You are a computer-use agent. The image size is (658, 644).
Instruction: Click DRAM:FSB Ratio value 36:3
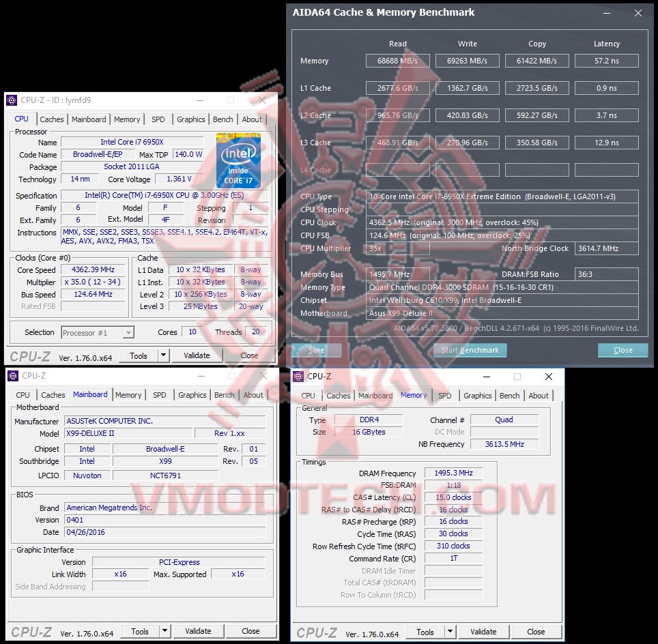(607, 274)
